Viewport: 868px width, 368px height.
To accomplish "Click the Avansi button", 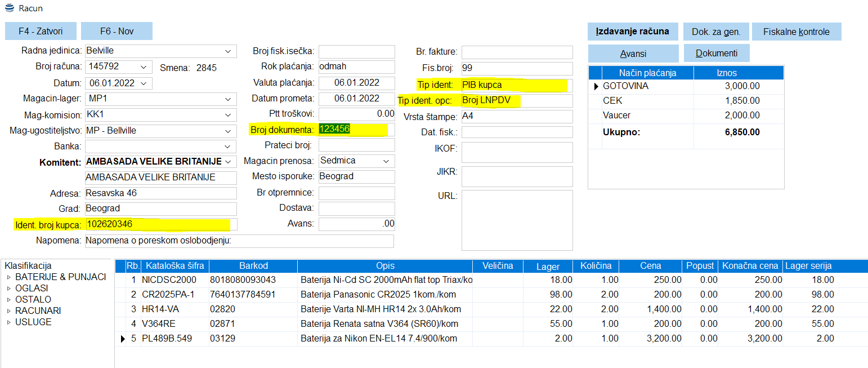I will click(633, 54).
